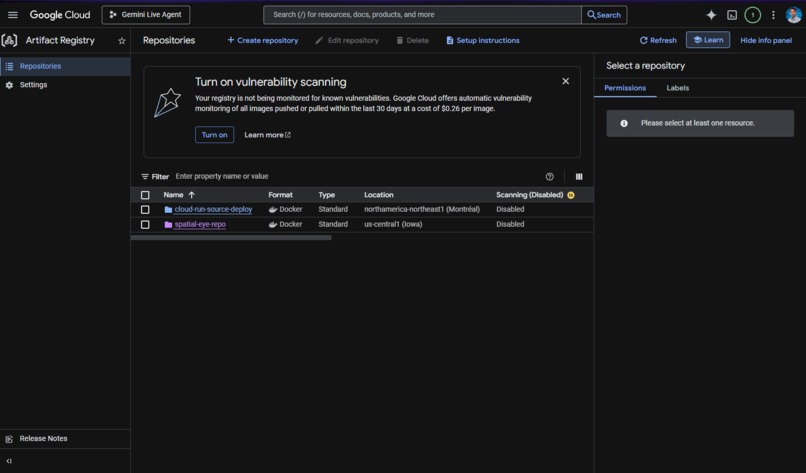This screenshot has width=806, height=473.
Task: Click the info icon in select-resource notice
Action: pyautogui.click(x=624, y=123)
